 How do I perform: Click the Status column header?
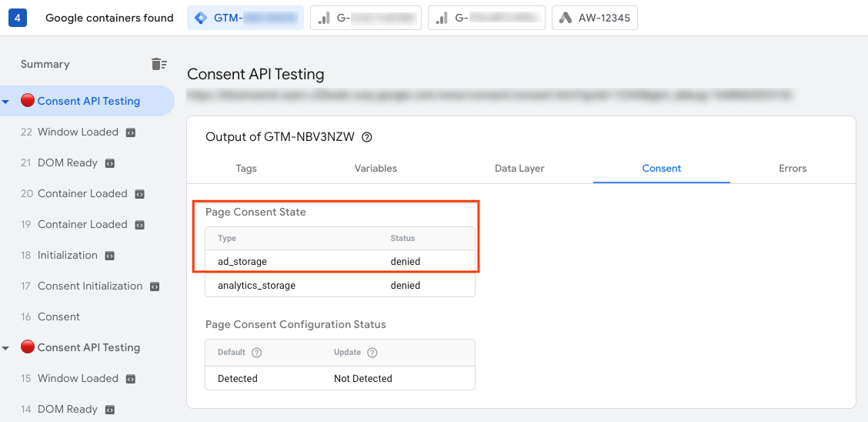point(403,238)
